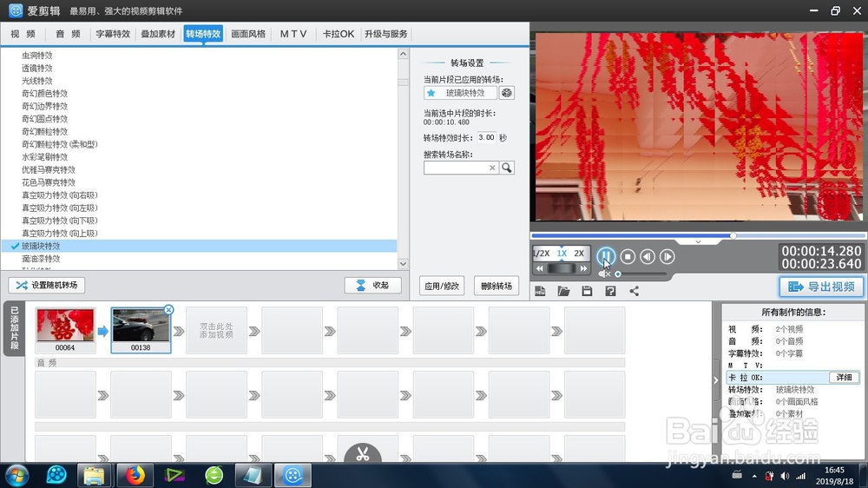This screenshot has width=868, height=488.
Task: Select 奇幻颜色特效 transition
Action: pos(45,94)
